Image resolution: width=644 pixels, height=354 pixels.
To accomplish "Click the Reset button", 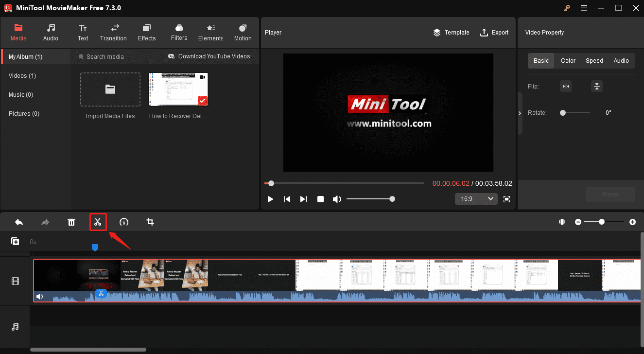I will (x=610, y=194).
